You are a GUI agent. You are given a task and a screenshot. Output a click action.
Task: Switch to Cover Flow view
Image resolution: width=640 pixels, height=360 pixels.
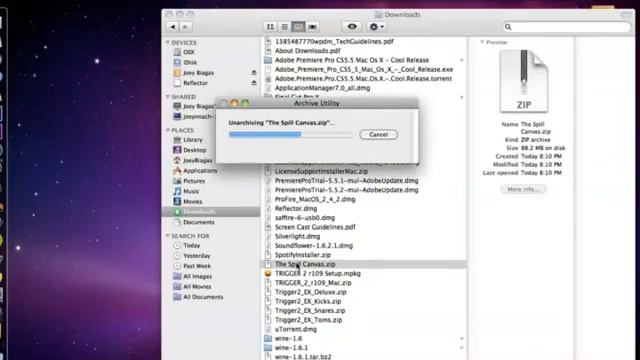(x=313, y=27)
